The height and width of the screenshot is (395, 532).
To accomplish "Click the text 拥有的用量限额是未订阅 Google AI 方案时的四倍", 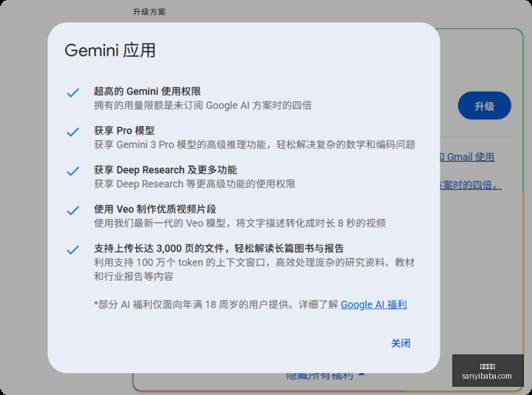I will pos(203,105).
